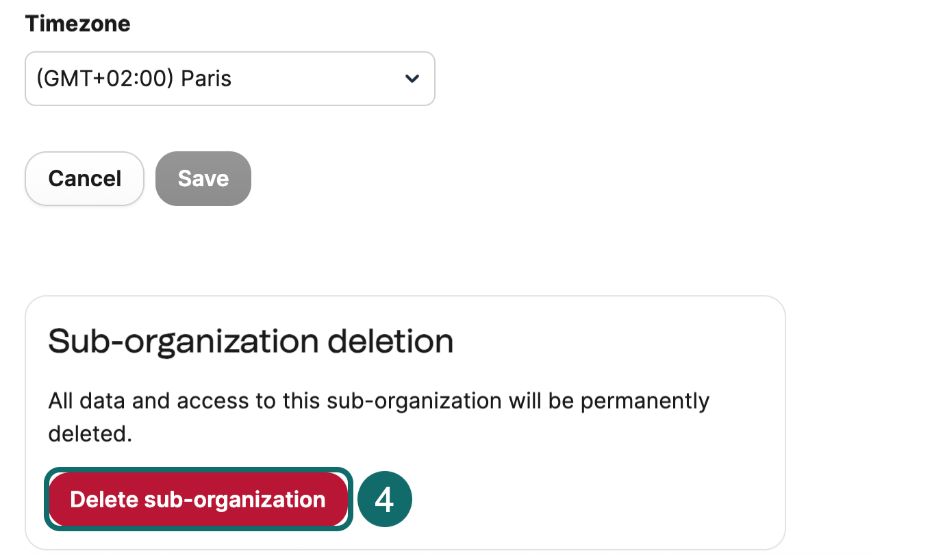Select the "(GMT+02:00) Paris" value text
This screenshot has height=560, width=945.
tap(134, 79)
